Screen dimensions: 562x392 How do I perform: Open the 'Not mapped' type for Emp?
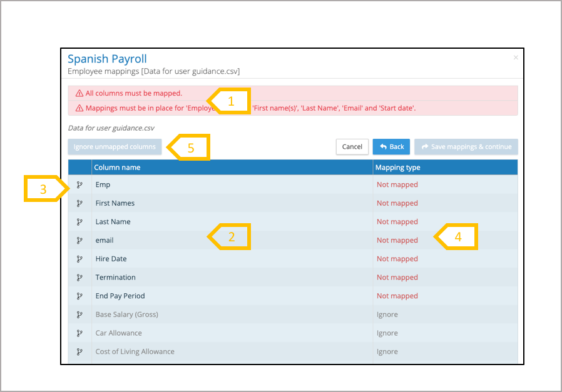pyautogui.click(x=397, y=185)
